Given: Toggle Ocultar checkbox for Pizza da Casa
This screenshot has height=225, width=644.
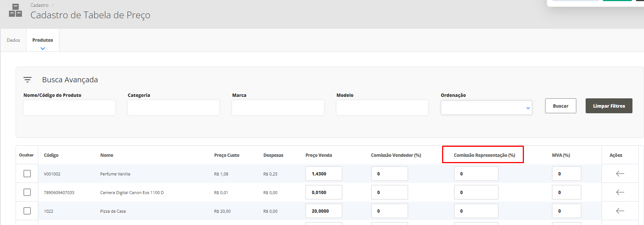Looking at the screenshot, I should (x=27, y=211).
